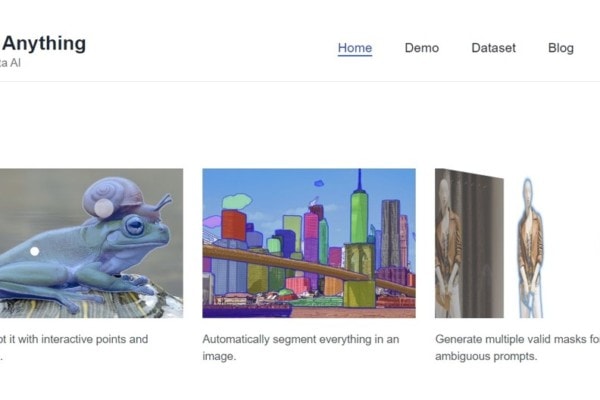Image resolution: width=600 pixels, height=400 pixels.
Task: Select the red-masked building in skyline
Action: (x=233, y=224)
